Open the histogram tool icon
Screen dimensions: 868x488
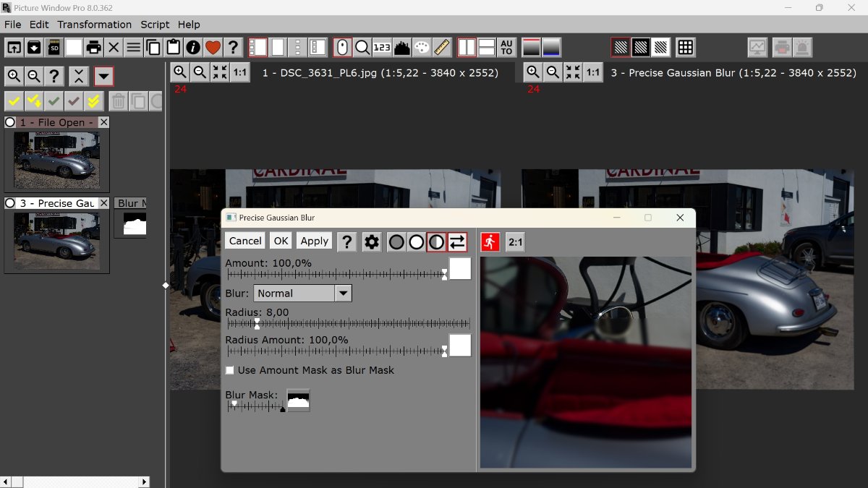(402, 48)
